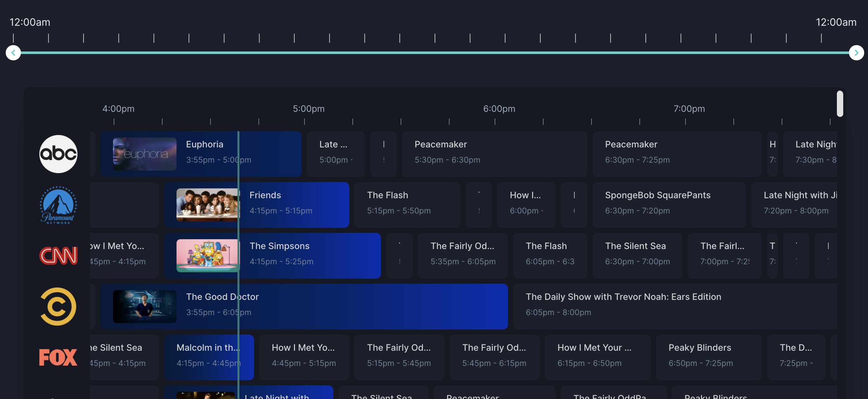Select The Good Doctor program title
Viewport: 868px width, 399px height.
[222, 297]
